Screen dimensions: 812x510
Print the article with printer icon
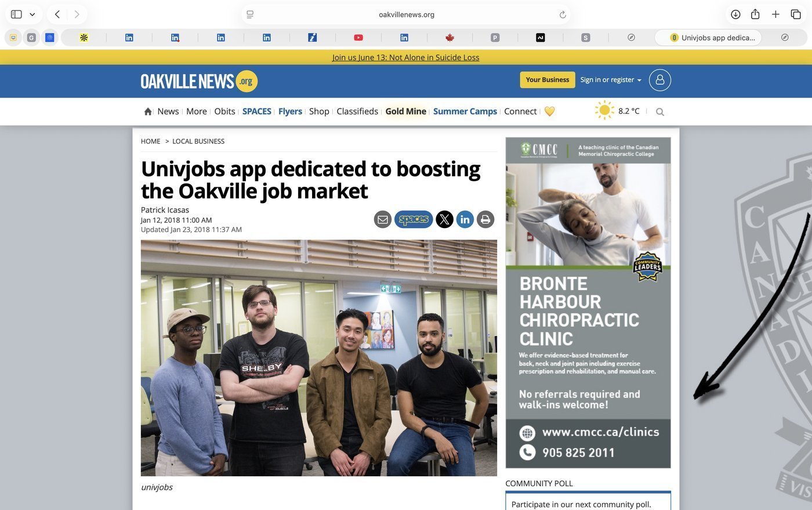point(485,219)
